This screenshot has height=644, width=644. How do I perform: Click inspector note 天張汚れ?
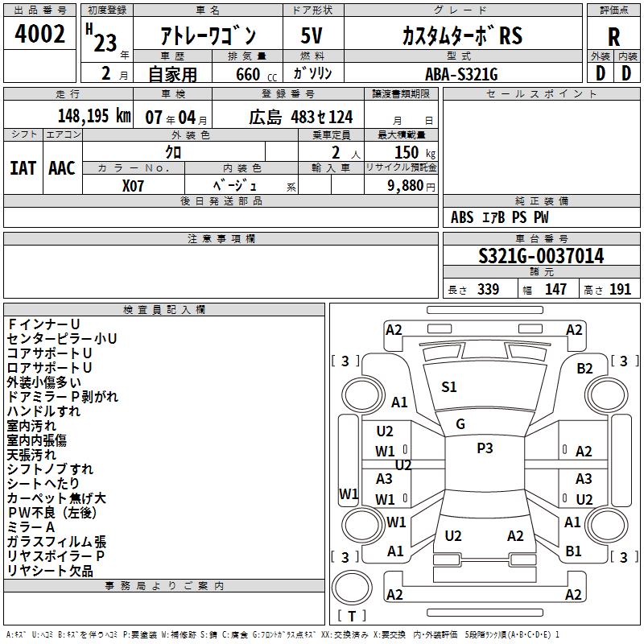pos(31,455)
